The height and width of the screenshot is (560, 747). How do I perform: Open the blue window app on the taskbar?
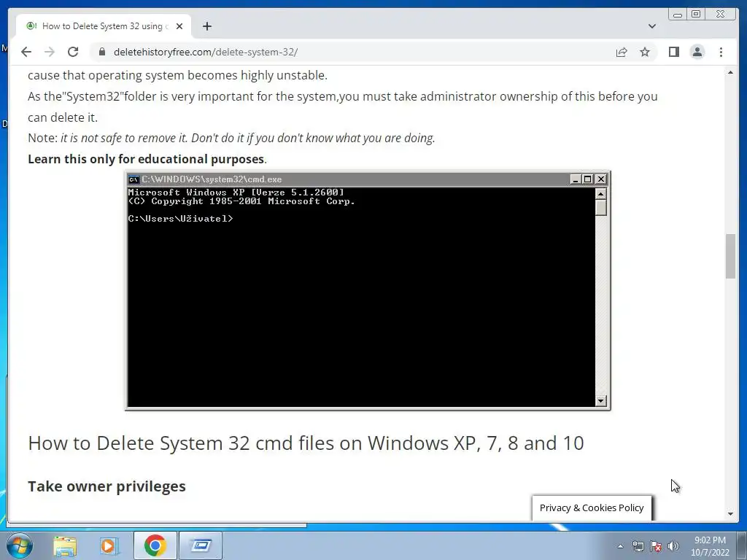201,545
